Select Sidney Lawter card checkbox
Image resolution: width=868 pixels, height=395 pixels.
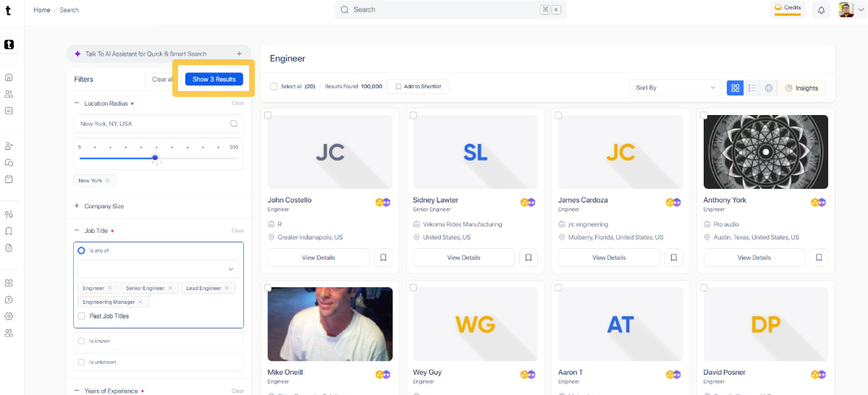pyautogui.click(x=413, y=115)
